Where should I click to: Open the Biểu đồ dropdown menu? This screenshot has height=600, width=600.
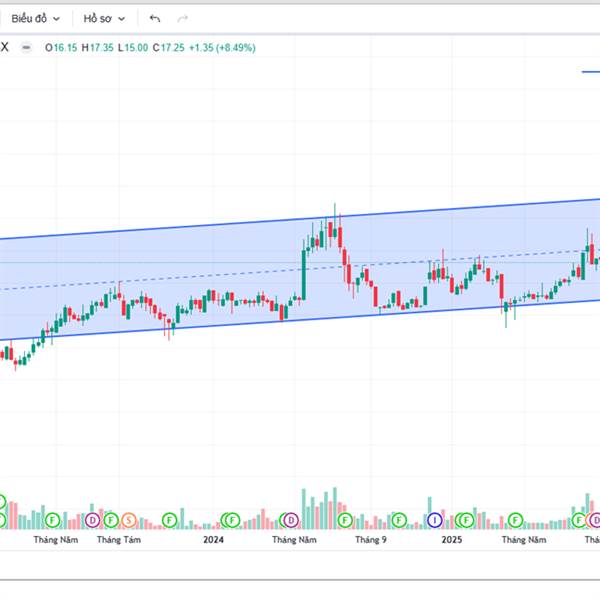35,18
